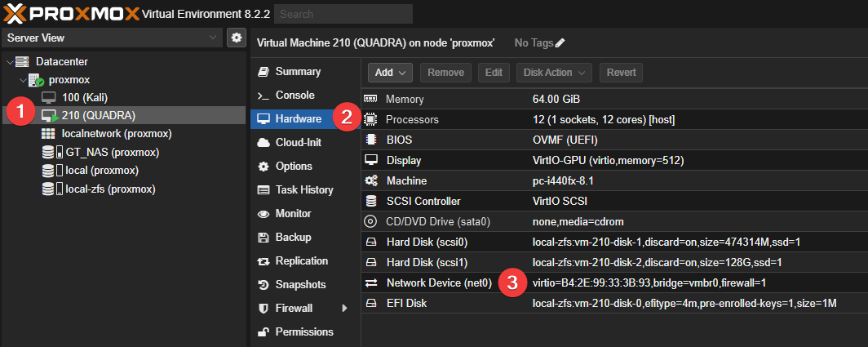868x347 pixels.
Task: Click the Cloud-Init cloud icon
Action: pyautogui.click(x=263, y=142)
